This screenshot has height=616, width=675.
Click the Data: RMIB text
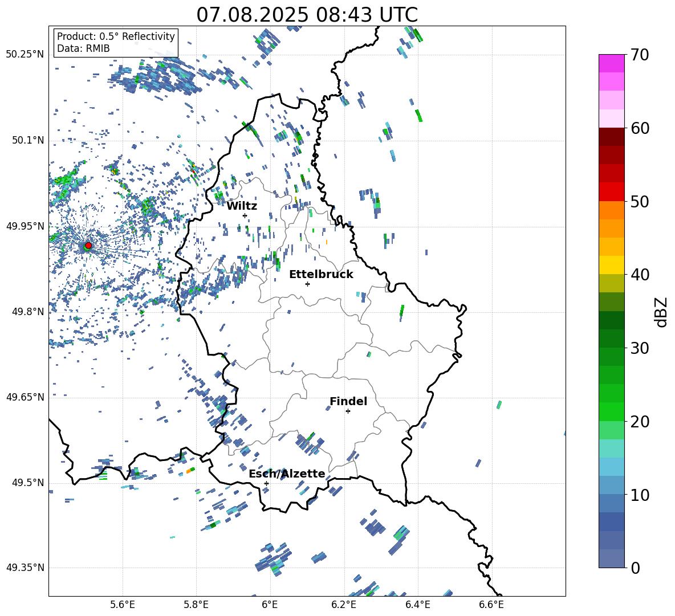(83, 48)
